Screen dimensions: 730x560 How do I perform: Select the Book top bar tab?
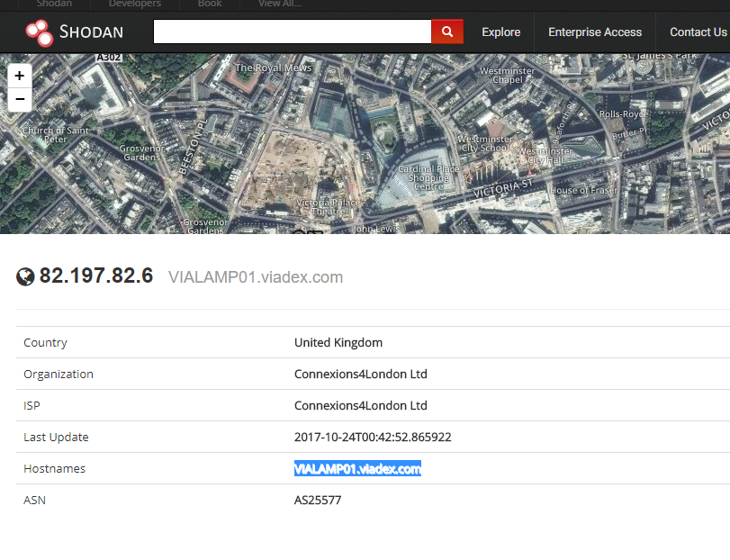[x=210, y=4]
